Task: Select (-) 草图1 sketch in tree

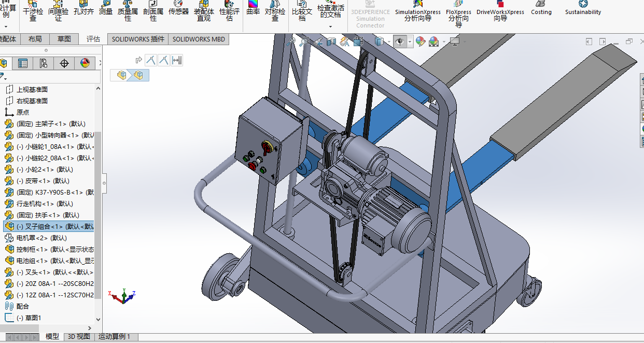Action: pos(29,318)
